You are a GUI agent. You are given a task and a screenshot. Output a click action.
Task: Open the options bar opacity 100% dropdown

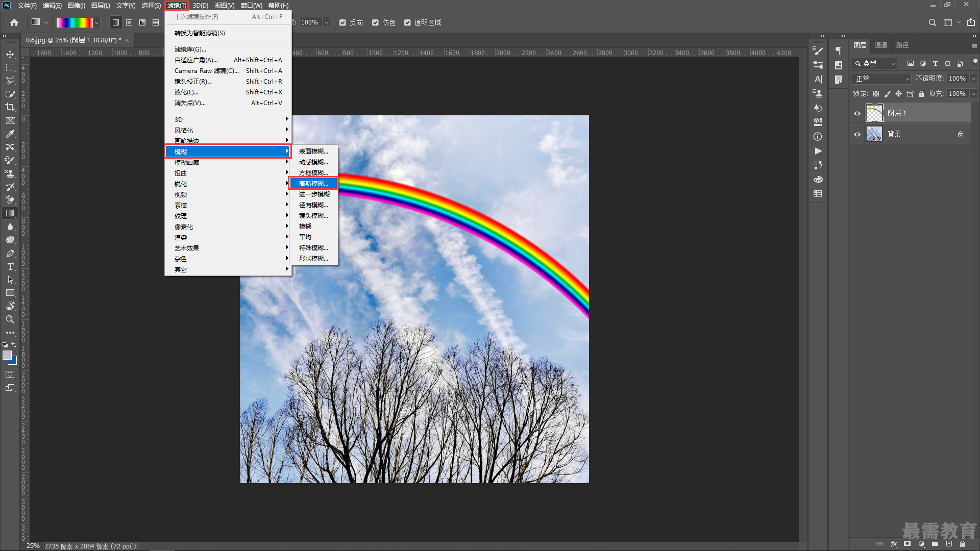[326, 22]
